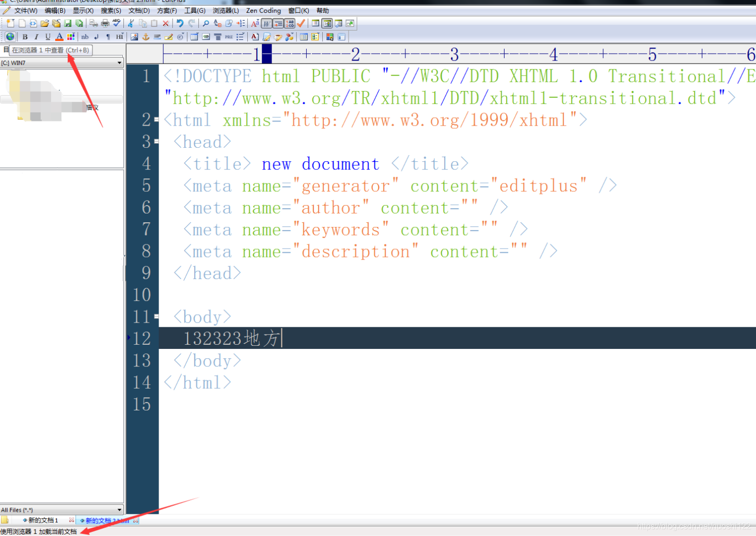Open the 编辑(B) menu
The image size is (756, 536).
point(55,10)
